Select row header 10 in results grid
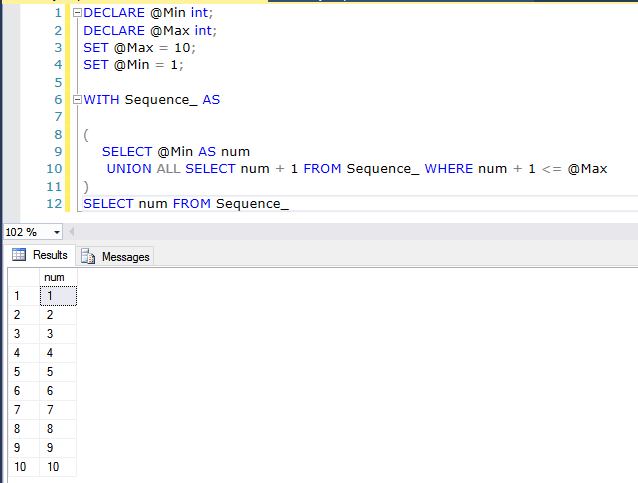 coord(24,467)
